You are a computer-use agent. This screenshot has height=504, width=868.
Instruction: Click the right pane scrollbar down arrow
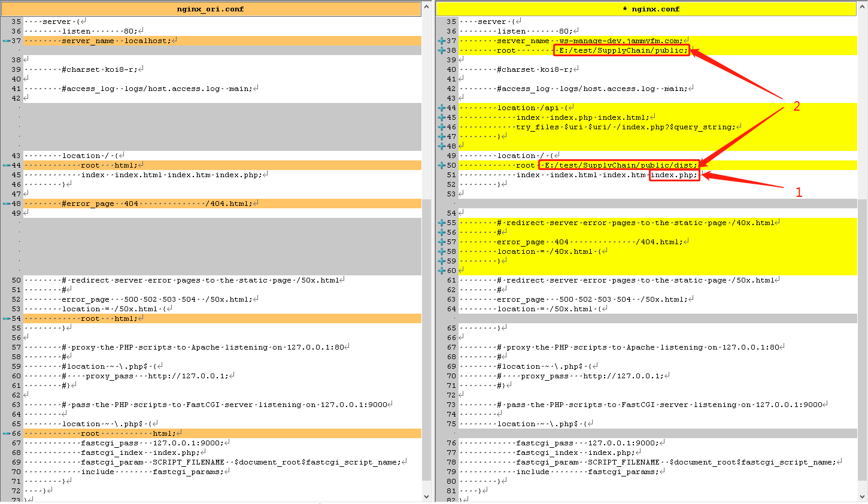pos(862,497)
